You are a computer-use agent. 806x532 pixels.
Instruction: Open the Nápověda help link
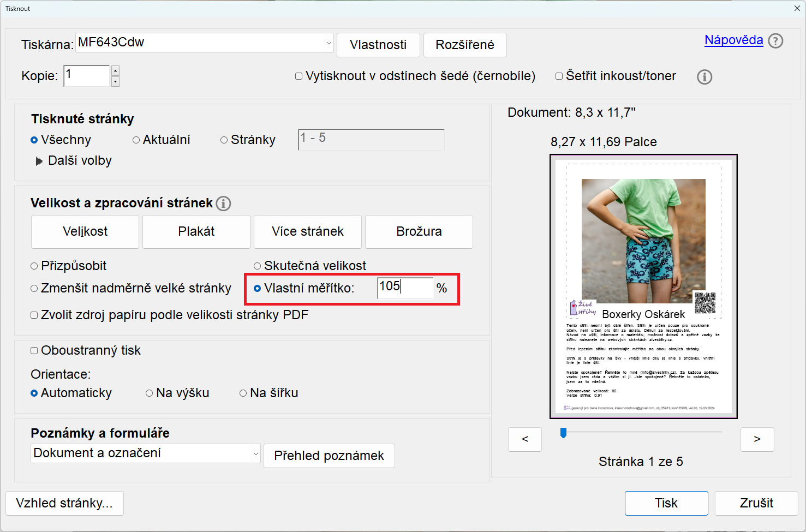[733, 40]
